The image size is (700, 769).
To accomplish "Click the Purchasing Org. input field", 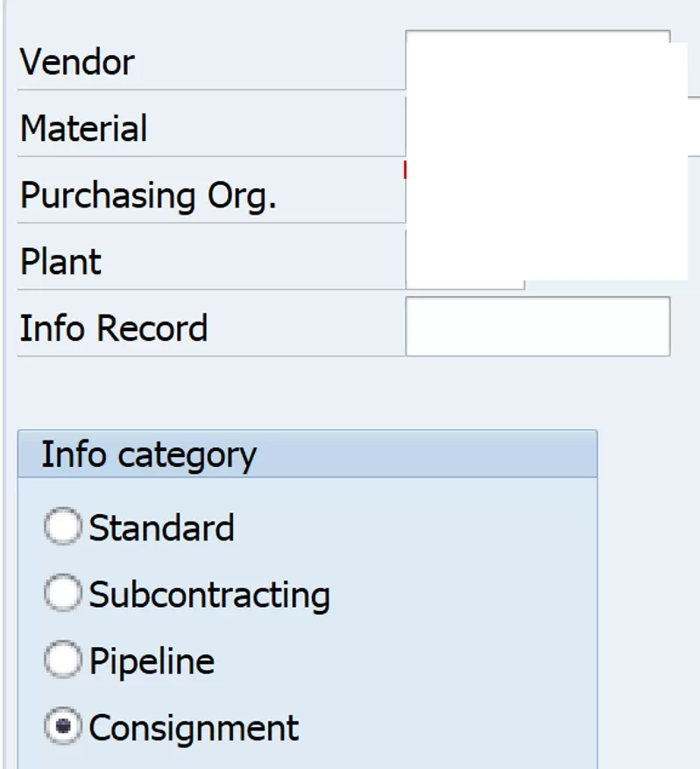I will (547, 194).
